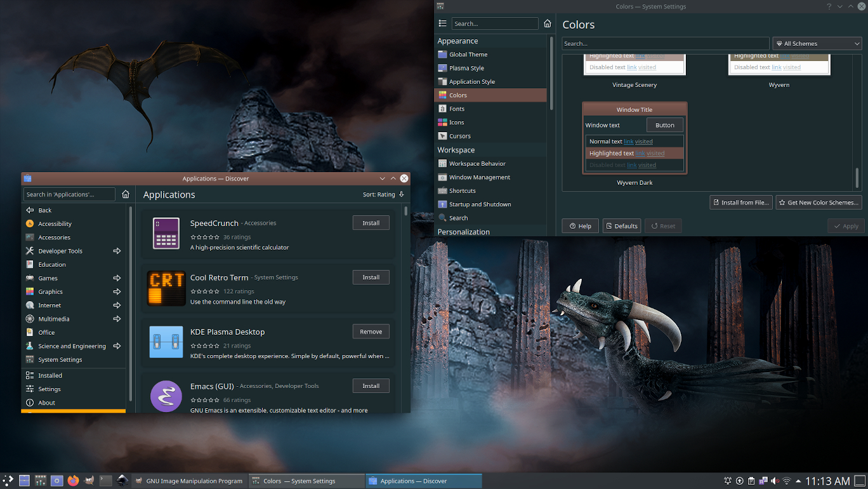Launch Firefox from the taskbar
This screenshot has height=489, width=868.
point(74,481)
